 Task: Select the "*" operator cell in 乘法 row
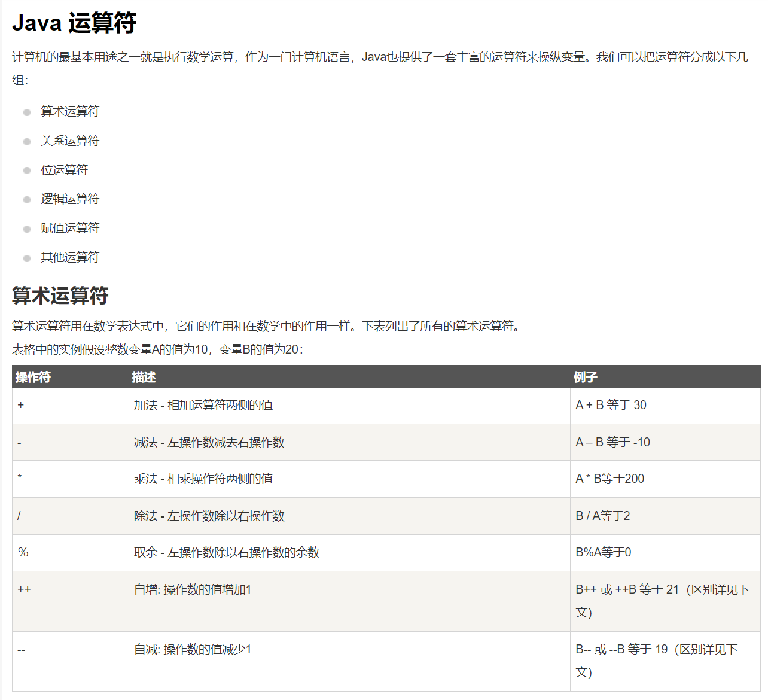pos(71,479)
